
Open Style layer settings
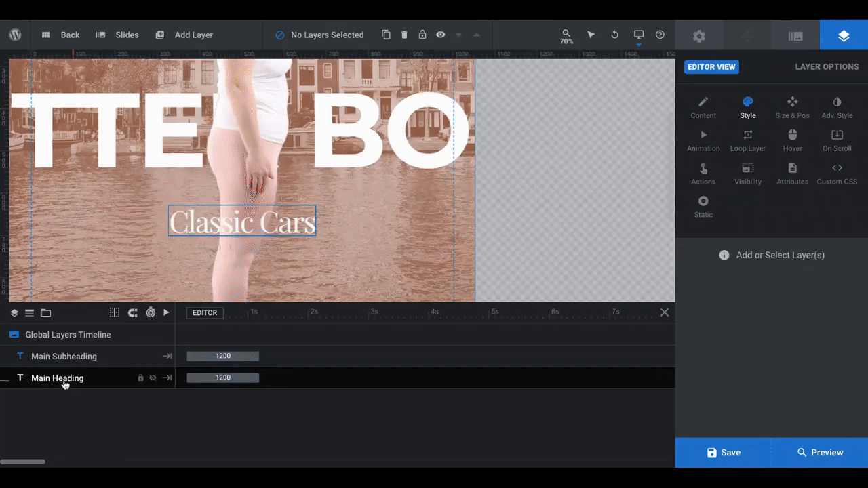(x=748, y=108)
